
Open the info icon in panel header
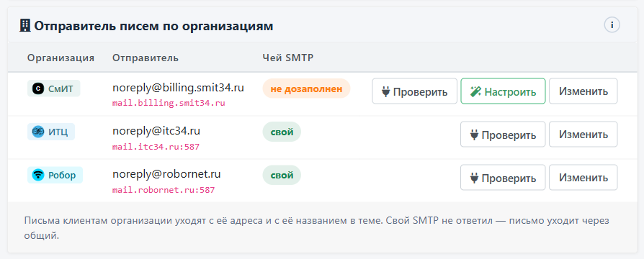click(x=612, y=25)
